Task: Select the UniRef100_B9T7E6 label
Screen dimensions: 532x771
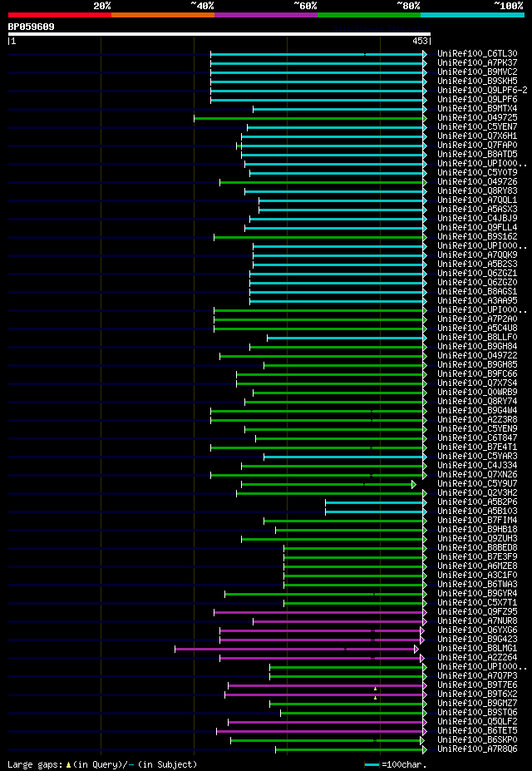Action: (477, 685)
